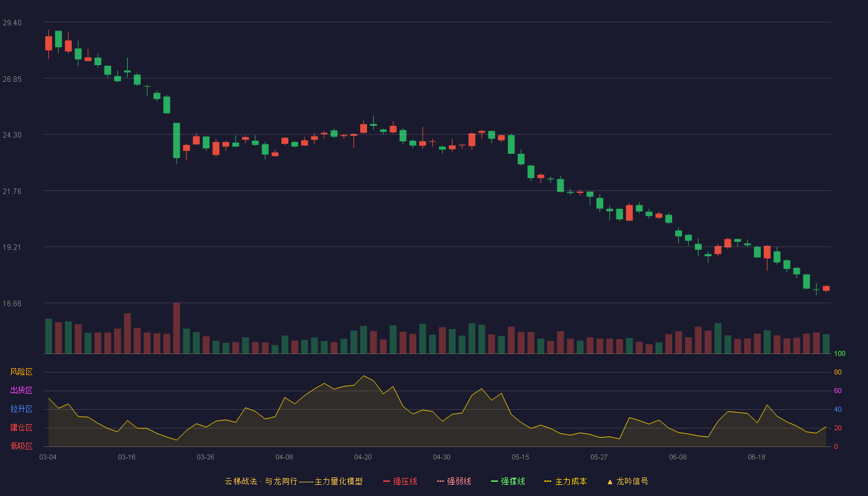The width and height of the screenshot is (868, 496).
Task: Toggle the 强撑线 legend series
Action: (508, 481)
